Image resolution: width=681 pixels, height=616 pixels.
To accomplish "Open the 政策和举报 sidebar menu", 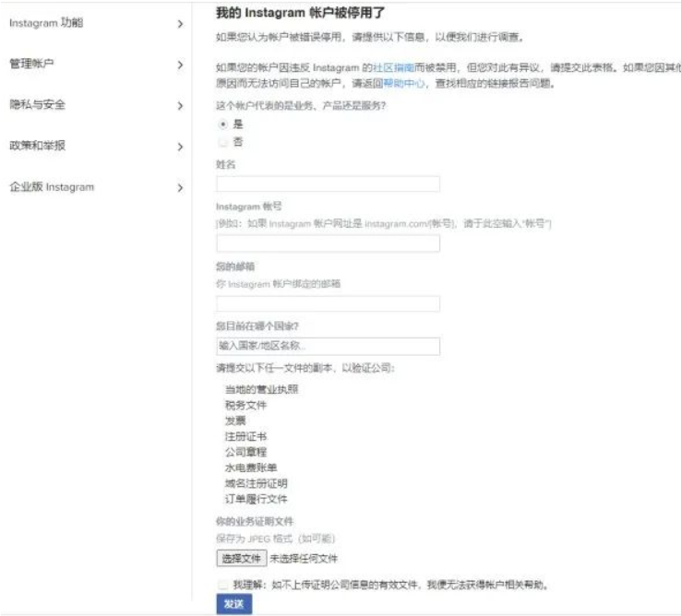I will [96, 146].
